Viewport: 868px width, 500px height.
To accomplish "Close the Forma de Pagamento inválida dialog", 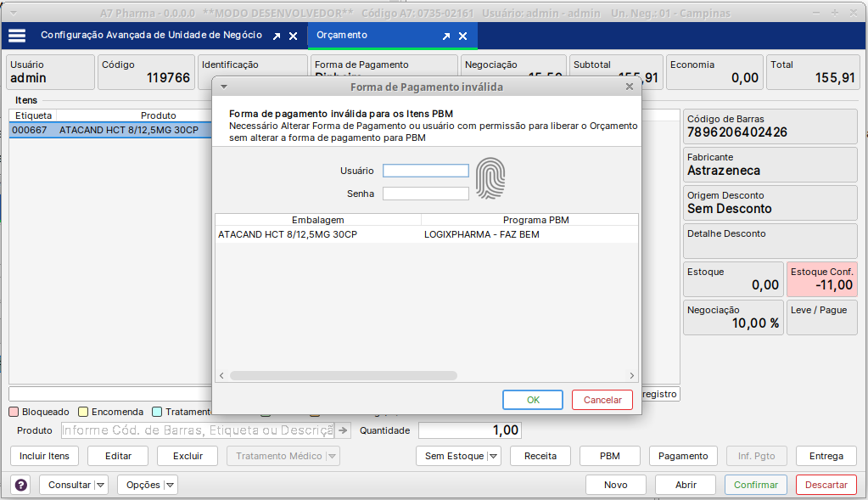I will tap(629, 87).
